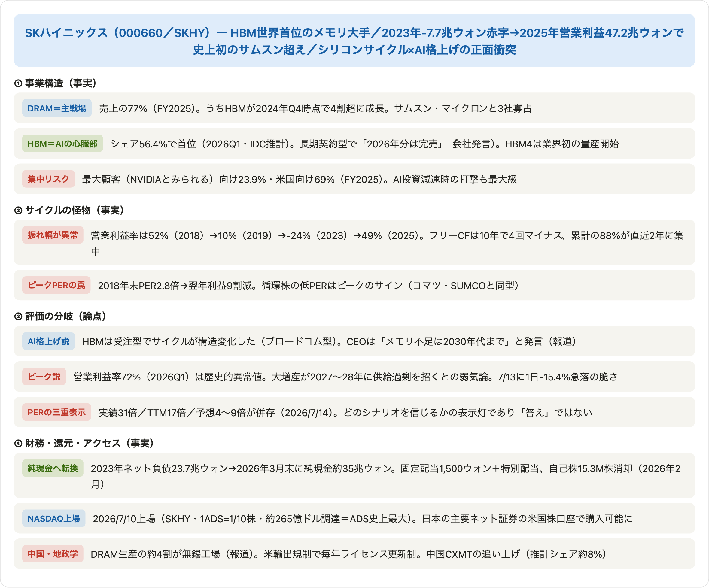Click the NASDAQ上場 tag
Screen dimensions: 709x588
(54, 518)
